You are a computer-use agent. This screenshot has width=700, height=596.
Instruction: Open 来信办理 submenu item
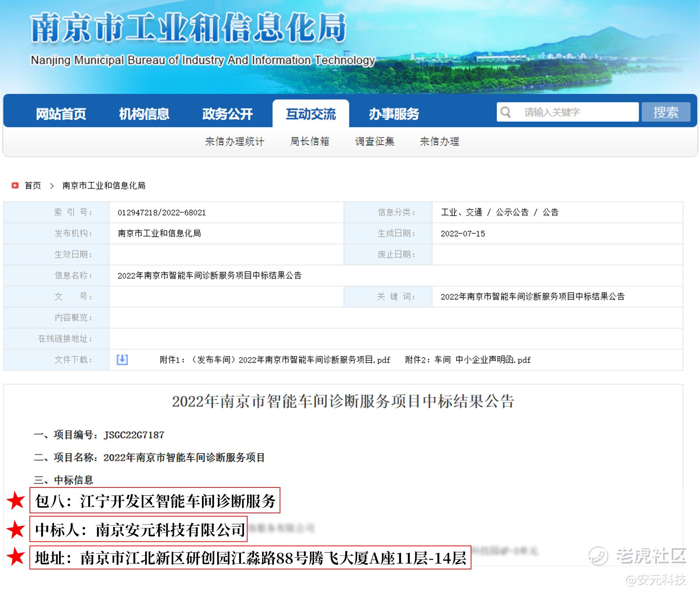(440, 141)
